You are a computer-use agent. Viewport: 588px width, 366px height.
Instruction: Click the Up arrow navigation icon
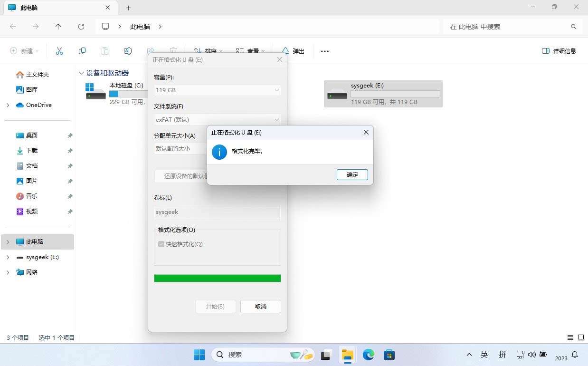[58, 27]
